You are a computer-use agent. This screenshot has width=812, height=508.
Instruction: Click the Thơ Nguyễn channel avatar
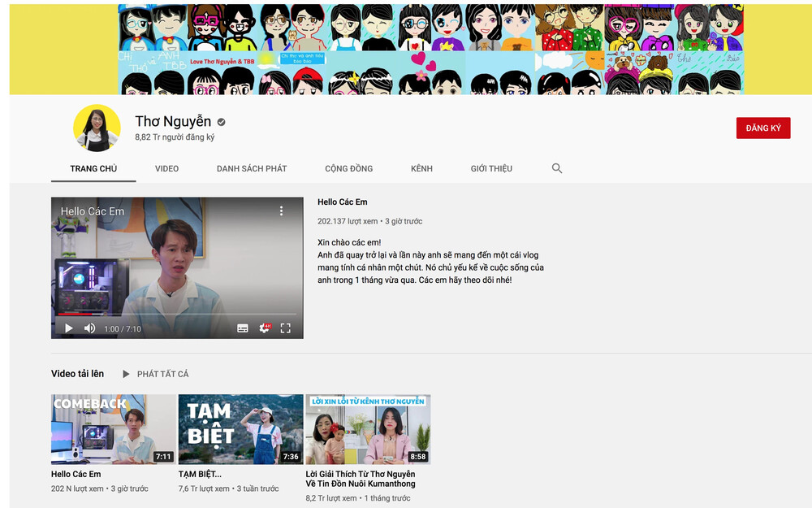pyautogui.click(x=97, y=128)
